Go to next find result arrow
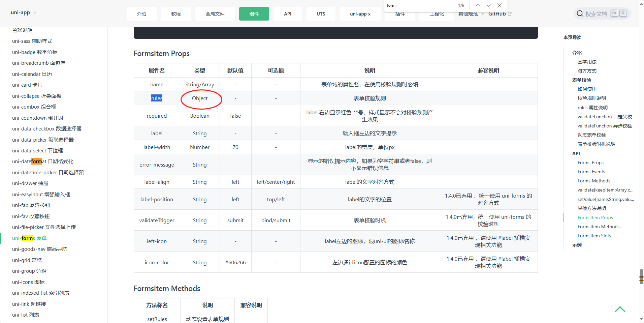This screenshot has width=644, height=323. pyautogui.click(x=488, y=5)
